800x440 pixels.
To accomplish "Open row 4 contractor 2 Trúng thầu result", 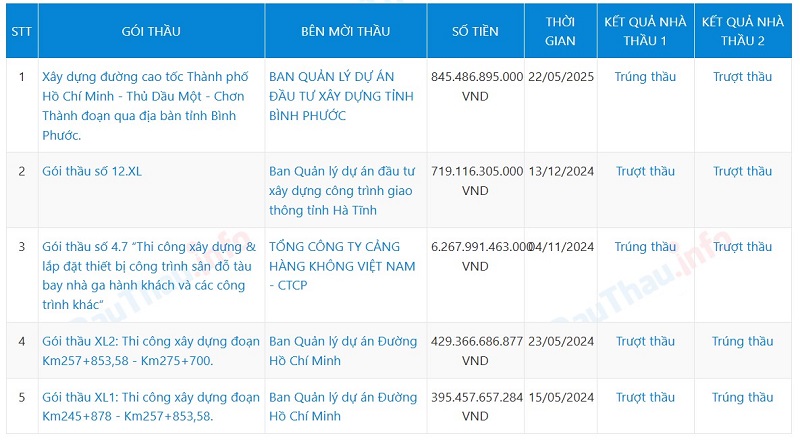I will (742, 341).
